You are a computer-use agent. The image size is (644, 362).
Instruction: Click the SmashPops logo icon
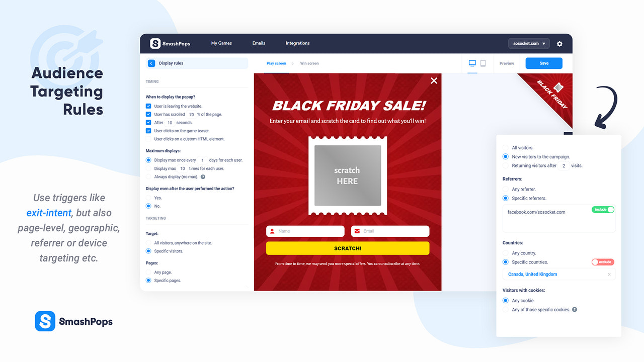click(x=156, y=44)
